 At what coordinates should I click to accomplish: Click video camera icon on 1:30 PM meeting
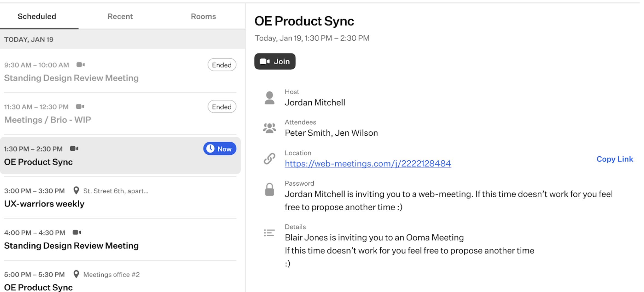pos(74,148)
